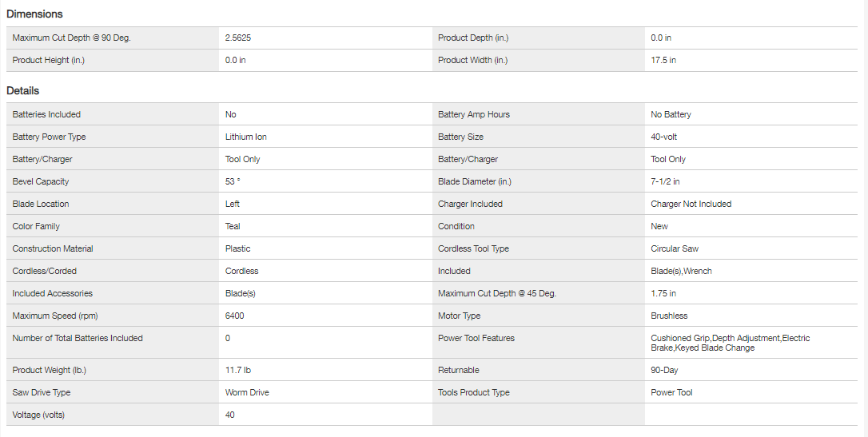
Task: Select the Teal color family value
Action: tap(233, 226)
